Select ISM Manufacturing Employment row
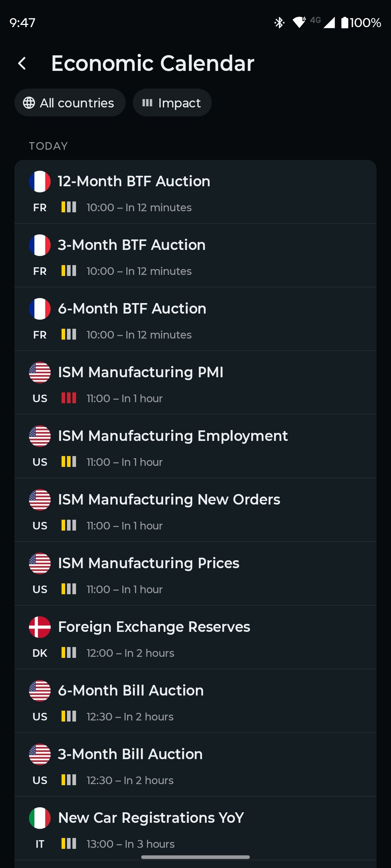Screen dimensions: 391x868 click(x=195, y=446)
